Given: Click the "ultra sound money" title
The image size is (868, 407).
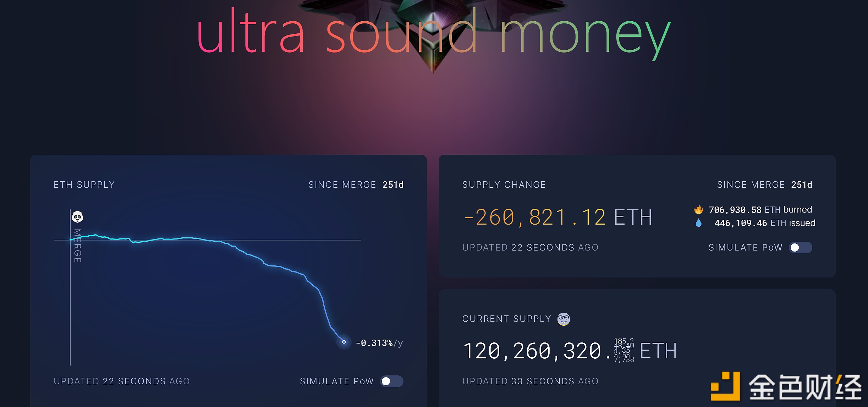Looking at the screenshot, I should tap(433, 34).
